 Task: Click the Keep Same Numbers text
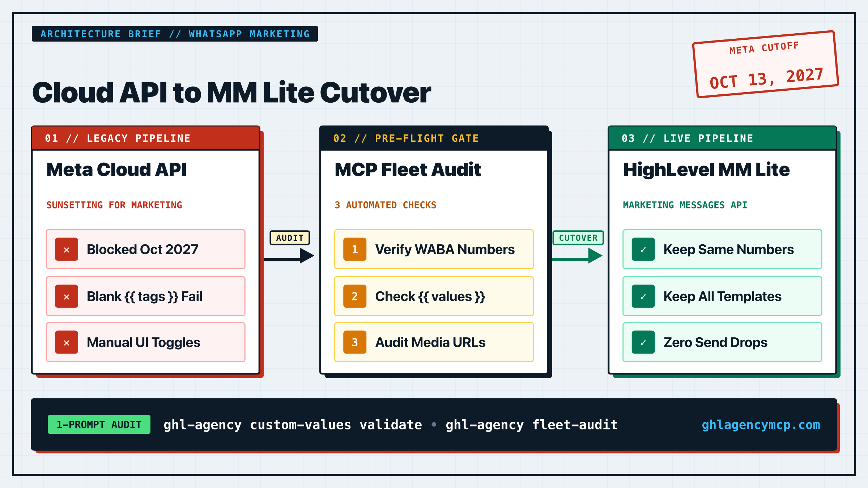728,249
